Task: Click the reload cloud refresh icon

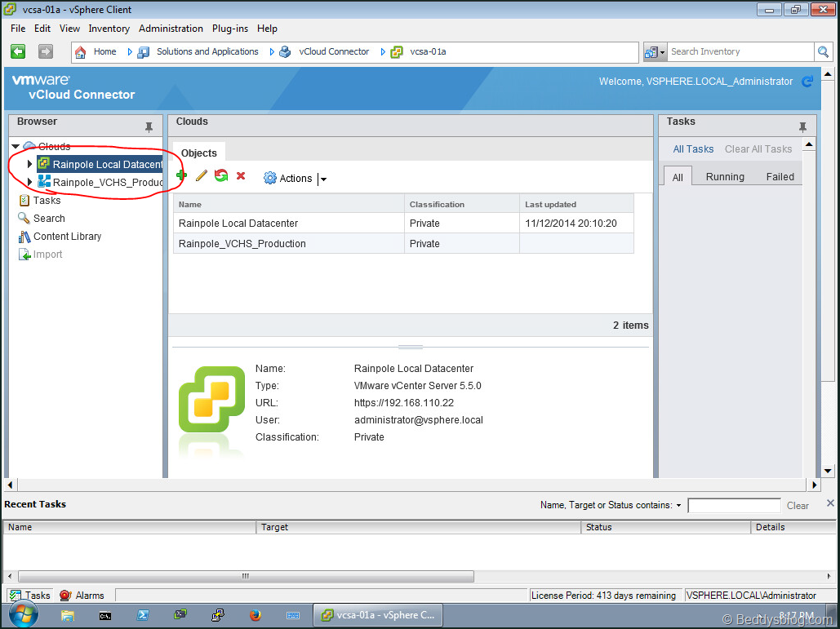Action: (x=221, y=175)
